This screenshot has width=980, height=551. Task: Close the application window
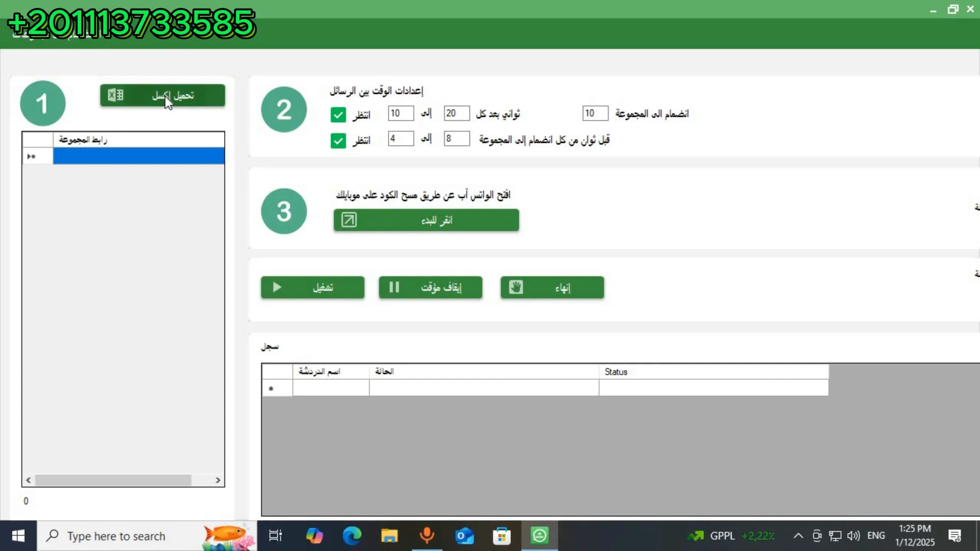pyautogui.click(x=970, y=10)
